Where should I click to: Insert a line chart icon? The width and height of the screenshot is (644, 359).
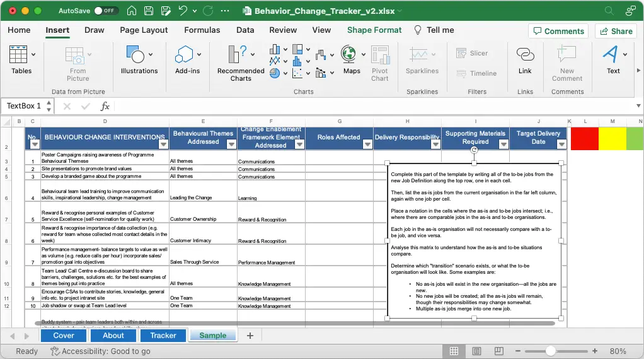coord(275,61)
